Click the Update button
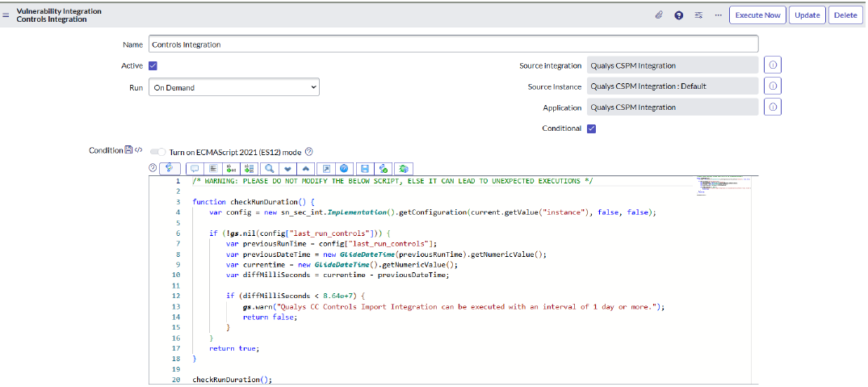The height and width of the screenshot is (387, 868). click(x=807, y=15)
